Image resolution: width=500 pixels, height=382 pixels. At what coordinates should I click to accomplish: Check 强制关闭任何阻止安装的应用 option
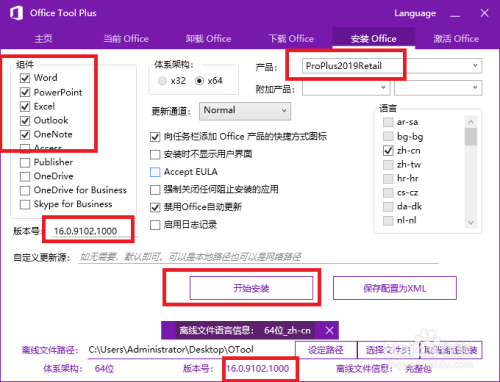[x=155, y=190]
